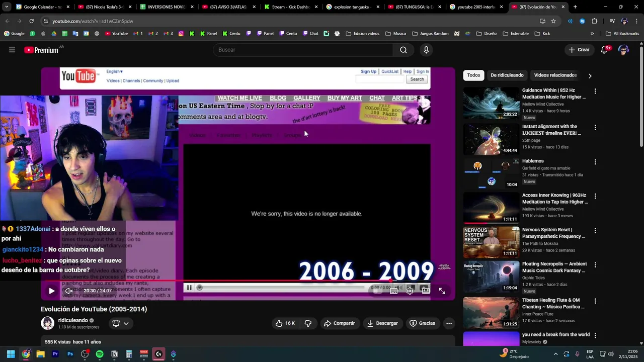This screenshot has width=644, height=362.
Task: Open Nervous System Reset video title
Action: tap(553, 233)
